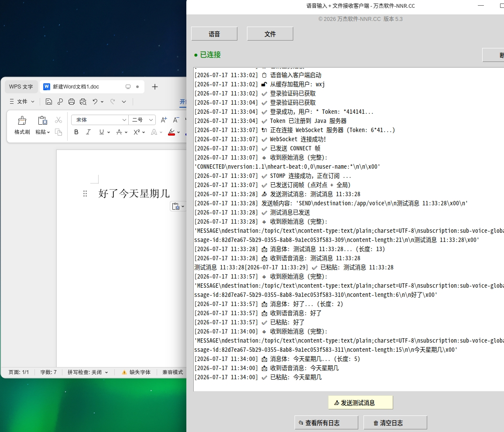Viewport: 504px width, 432px height.
Task: Toggle italic formatting in WPS
Action: click(x=88, y=132)
